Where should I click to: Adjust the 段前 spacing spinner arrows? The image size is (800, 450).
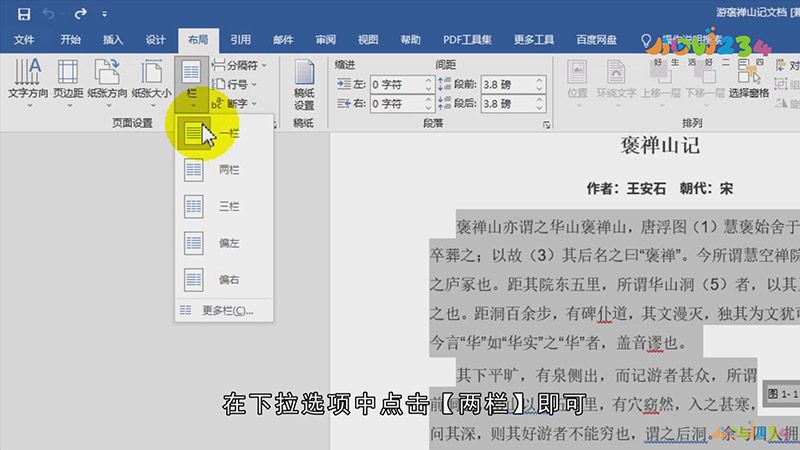click(x=540, y=84)
